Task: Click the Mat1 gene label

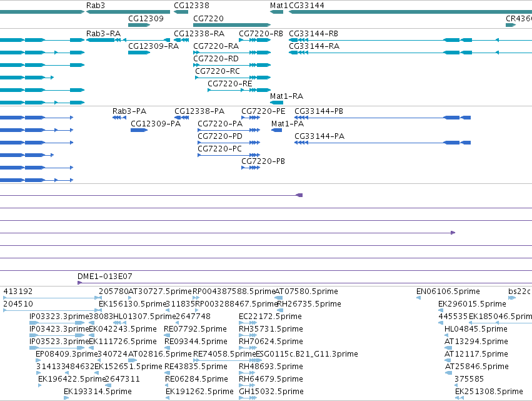Action: point(279,6)
